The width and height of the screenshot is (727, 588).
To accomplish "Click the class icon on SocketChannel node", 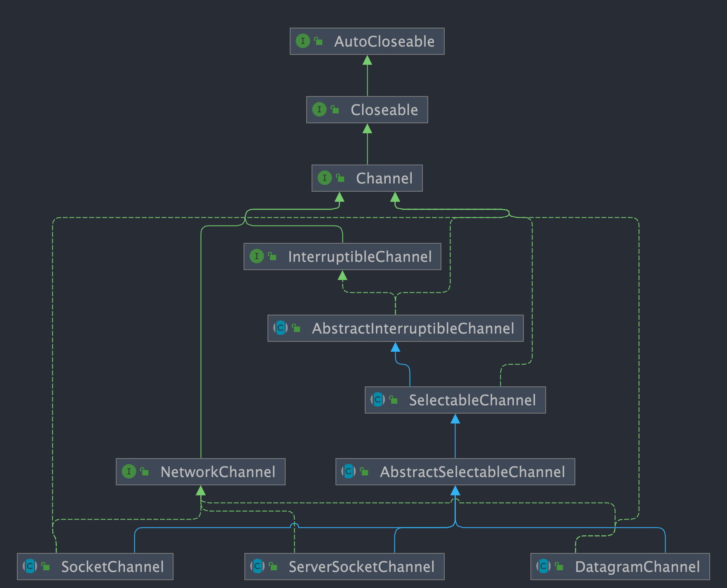I will pyautogui.click(x=30, y=567).
